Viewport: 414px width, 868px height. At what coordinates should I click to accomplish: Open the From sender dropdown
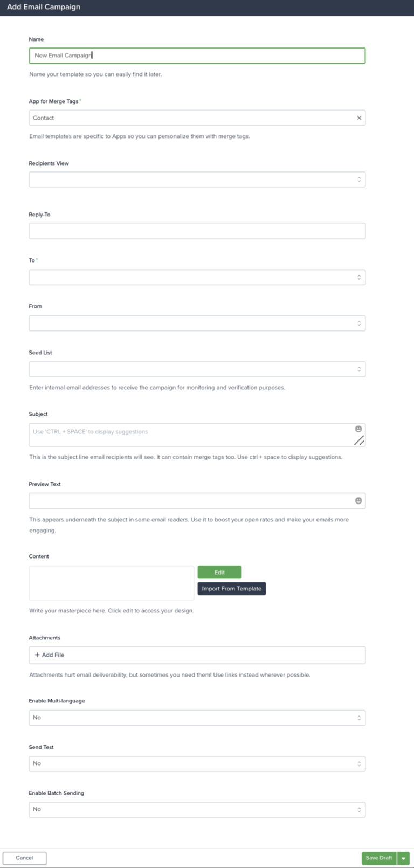197,323
